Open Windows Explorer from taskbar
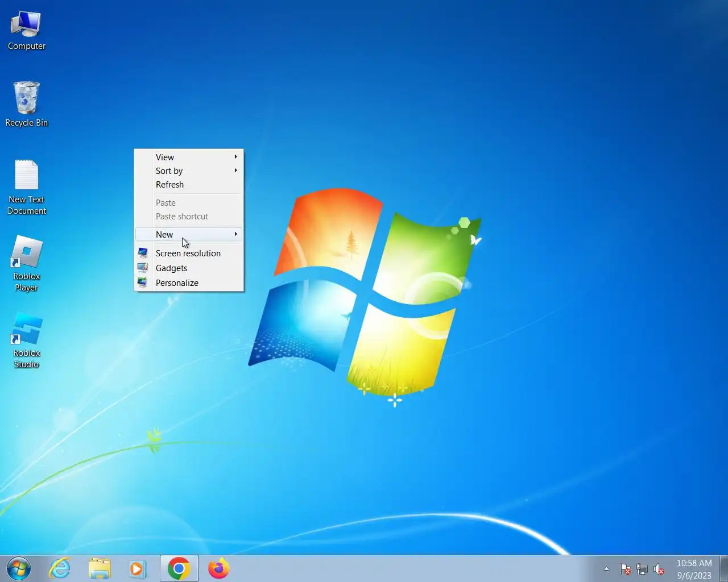This screenshot has height=582, width=728. [100, 568]
